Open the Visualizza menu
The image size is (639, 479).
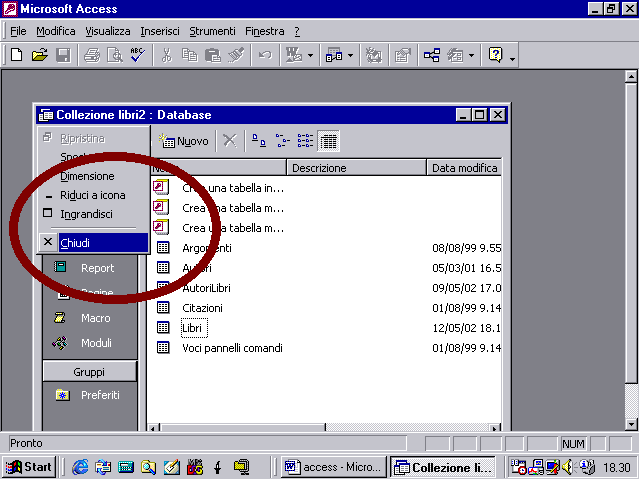(108, 31)
